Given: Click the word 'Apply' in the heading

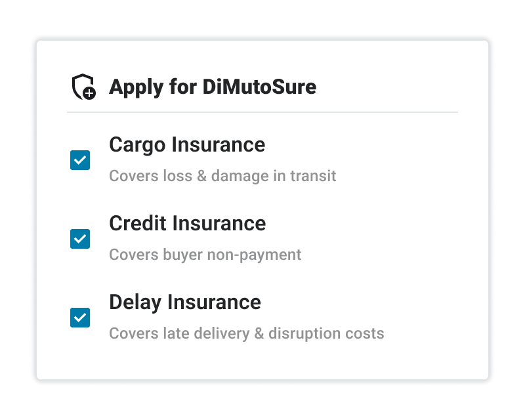Looking at the screenshot, I should point(136,87).
